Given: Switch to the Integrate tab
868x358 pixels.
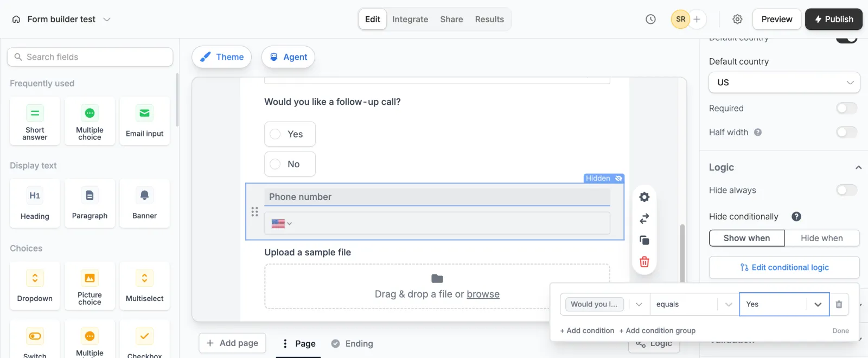Looking at the screenshot, I should tap(410, 19).
